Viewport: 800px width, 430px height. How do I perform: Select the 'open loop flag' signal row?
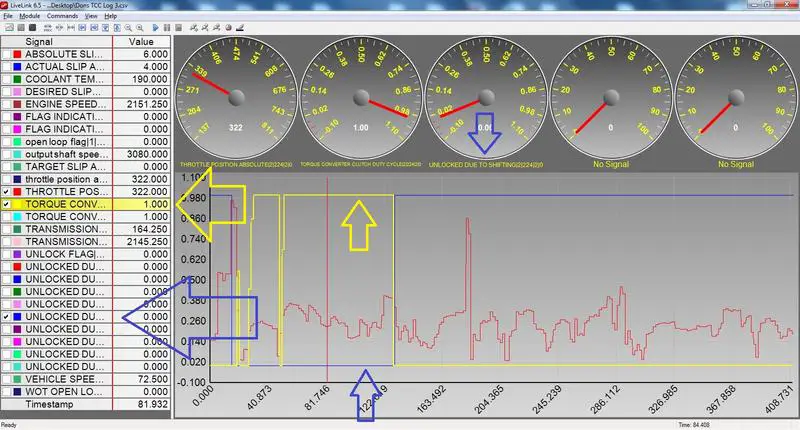(x=85, y=142)
